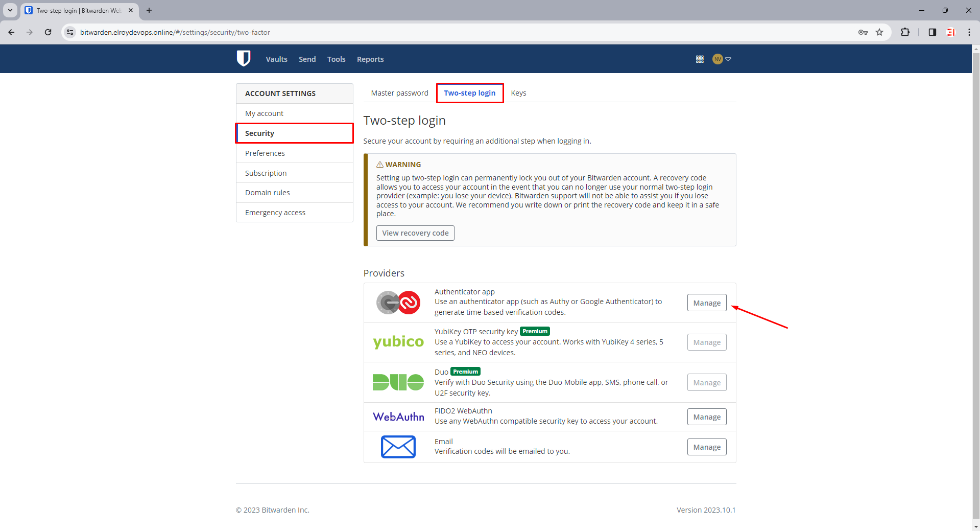Open the account avatar menu
980x531 pixels.
[722, 59]
